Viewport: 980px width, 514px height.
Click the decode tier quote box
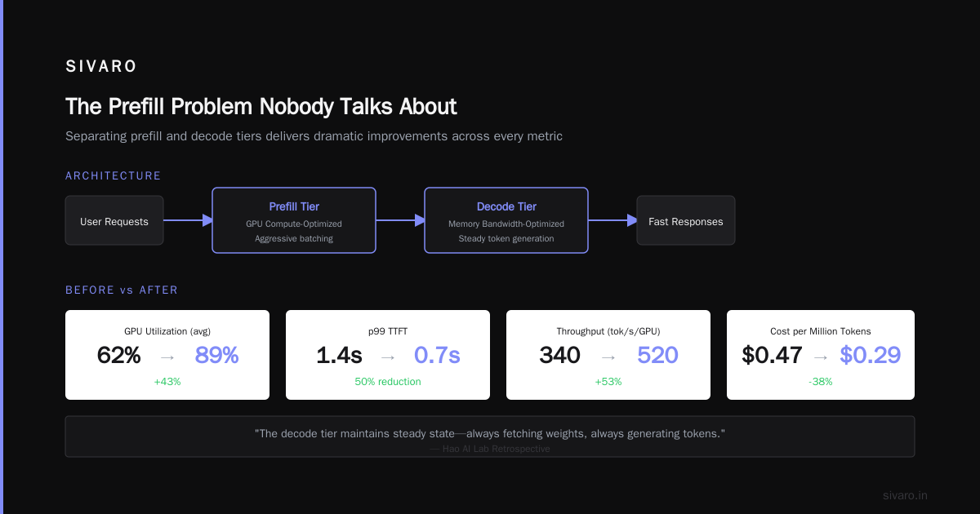(x=490, y=436)
